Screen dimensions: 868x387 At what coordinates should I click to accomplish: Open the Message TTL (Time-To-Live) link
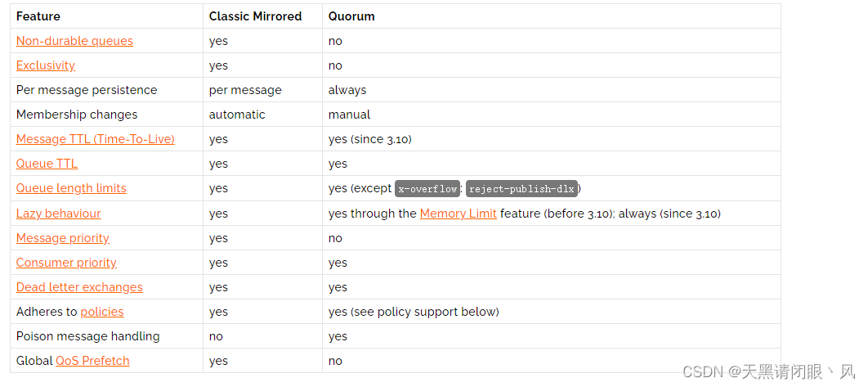pos(95,139)
